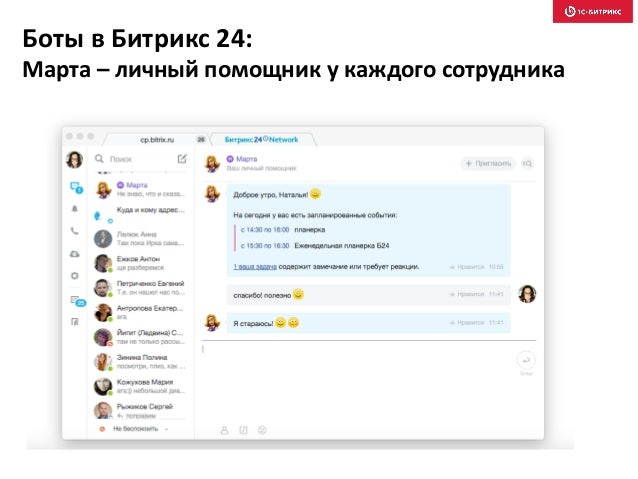
Task: Start a new chat with the compose icon
Action: [182, 158]
